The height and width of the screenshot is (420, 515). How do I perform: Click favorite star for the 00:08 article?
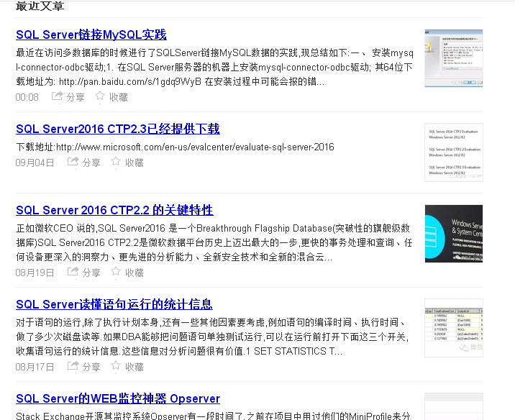click(x=100, y=96)
